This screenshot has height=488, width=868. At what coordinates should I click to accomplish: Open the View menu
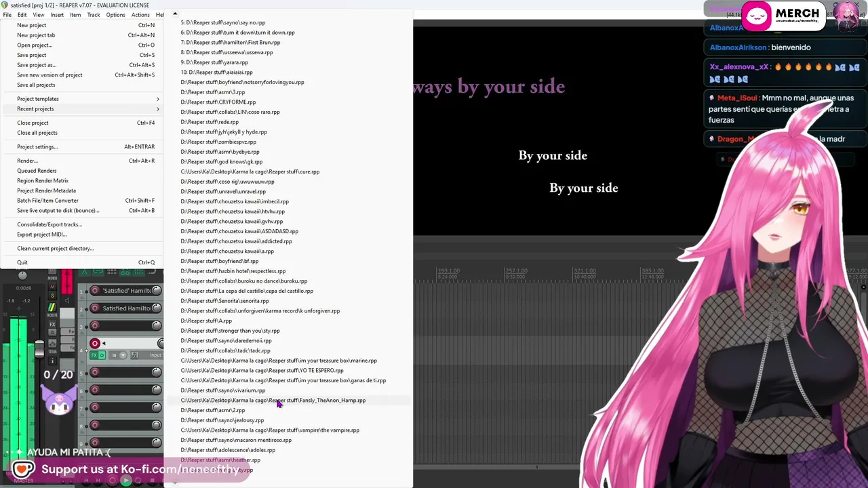click(x=39, y=15)
